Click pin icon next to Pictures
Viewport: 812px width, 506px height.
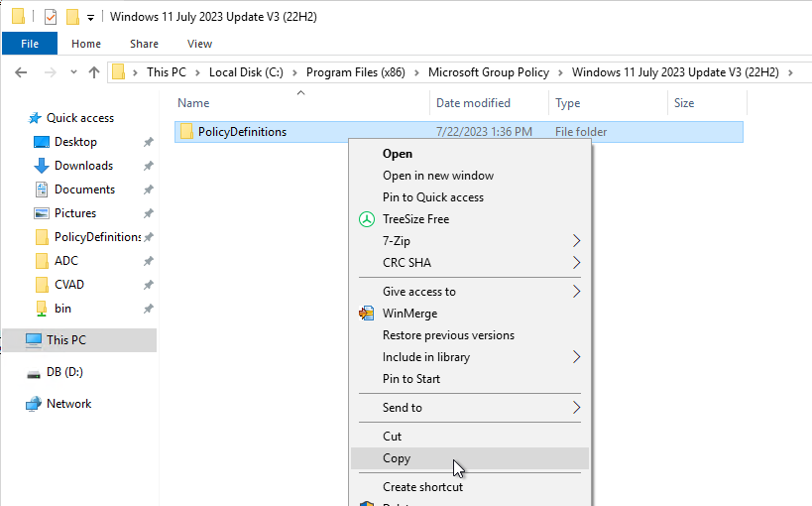pos(148,213)
